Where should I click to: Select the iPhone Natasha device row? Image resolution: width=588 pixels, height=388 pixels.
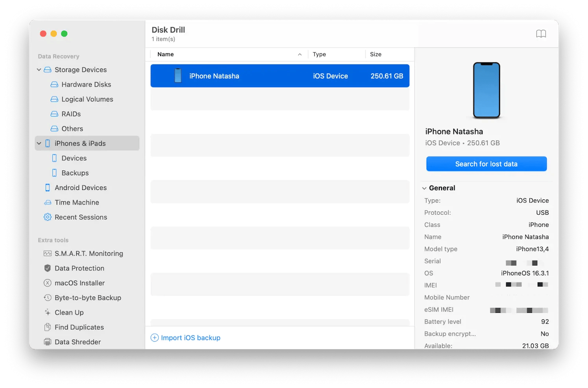click(279, 76)
